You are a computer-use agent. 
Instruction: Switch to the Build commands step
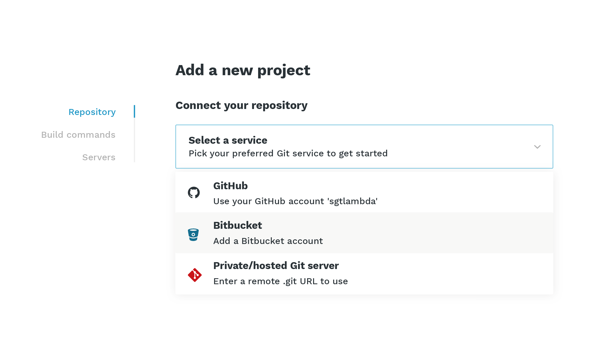tap(78, 135)
